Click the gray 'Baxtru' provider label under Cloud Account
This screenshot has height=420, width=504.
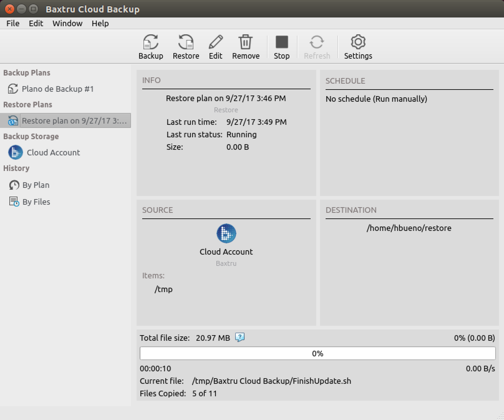(x=226, y=263)
